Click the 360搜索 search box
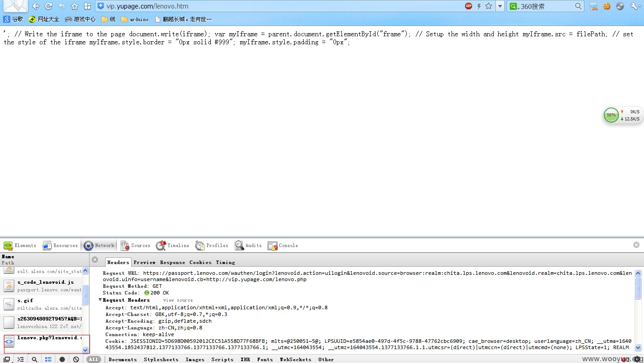 point(546,6)
